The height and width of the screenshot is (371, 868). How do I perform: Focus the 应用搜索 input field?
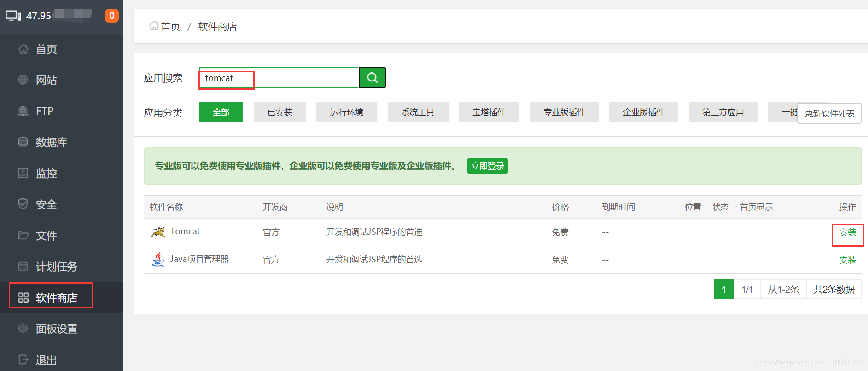[279, 77]
